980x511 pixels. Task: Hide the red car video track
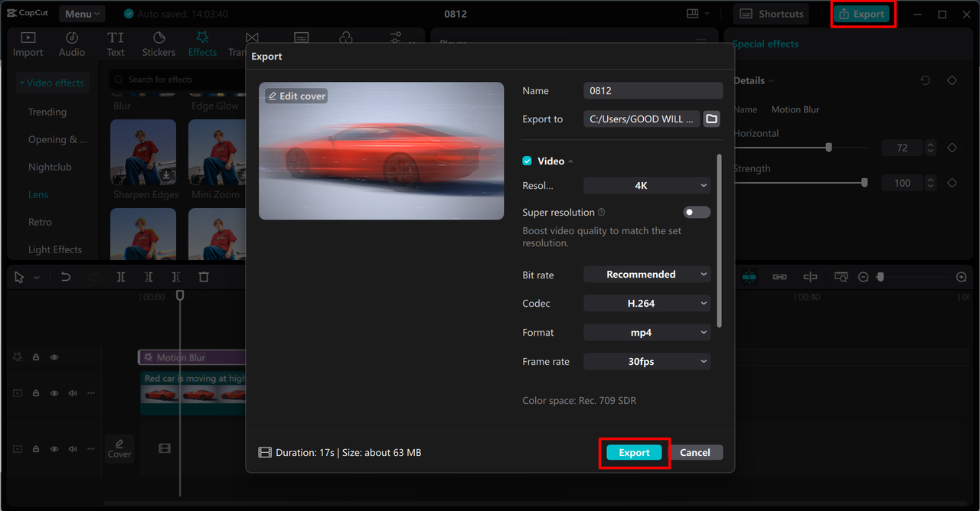click(x=54, y=393)
